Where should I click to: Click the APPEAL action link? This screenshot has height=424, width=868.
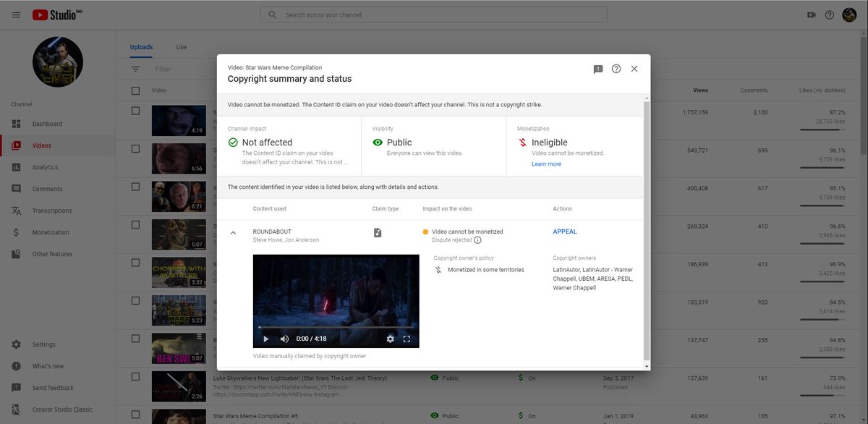pyautogui.click(x=565, y=232)
